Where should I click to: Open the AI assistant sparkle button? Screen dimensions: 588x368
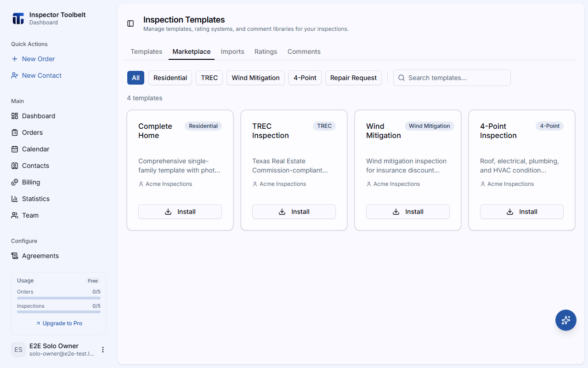tap(566, 320)
